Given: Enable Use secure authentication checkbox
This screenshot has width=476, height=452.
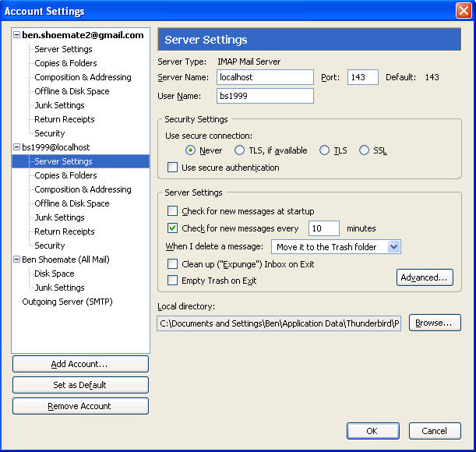Looking at the screenshot, I should (172, 168).
